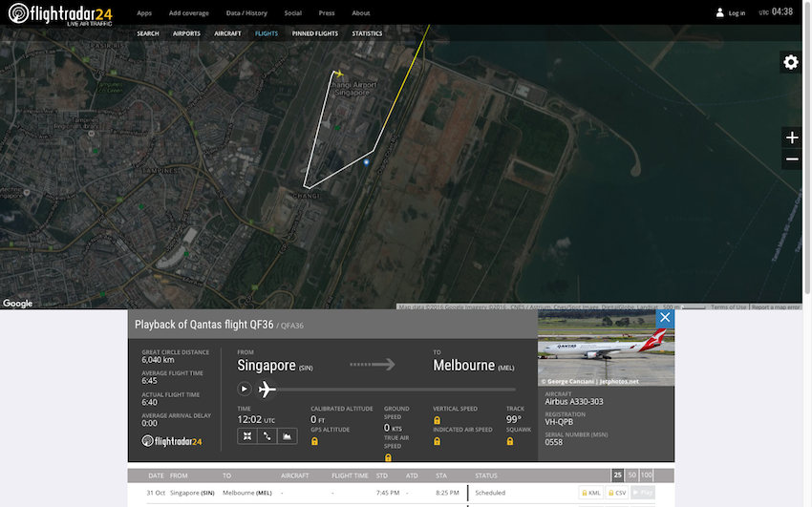Open the Apps menu
The image size is (812, 507).
pyautogui.click(x=144, y=13)
